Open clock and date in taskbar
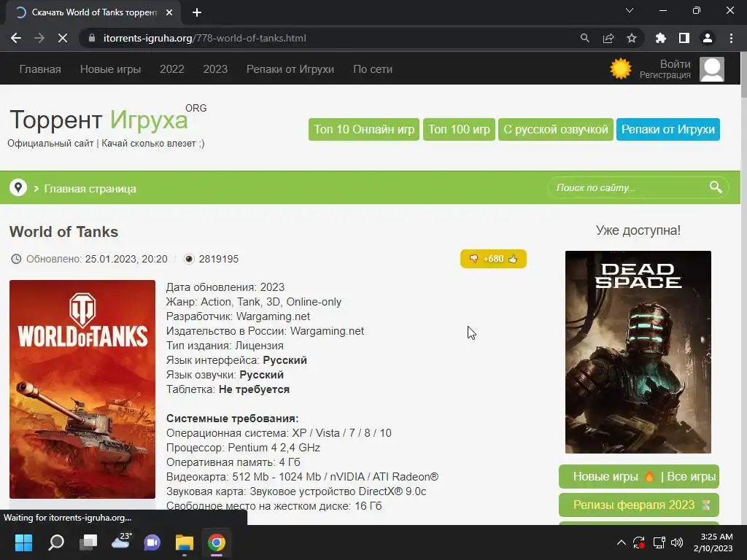747x560 pixels. 713,542
